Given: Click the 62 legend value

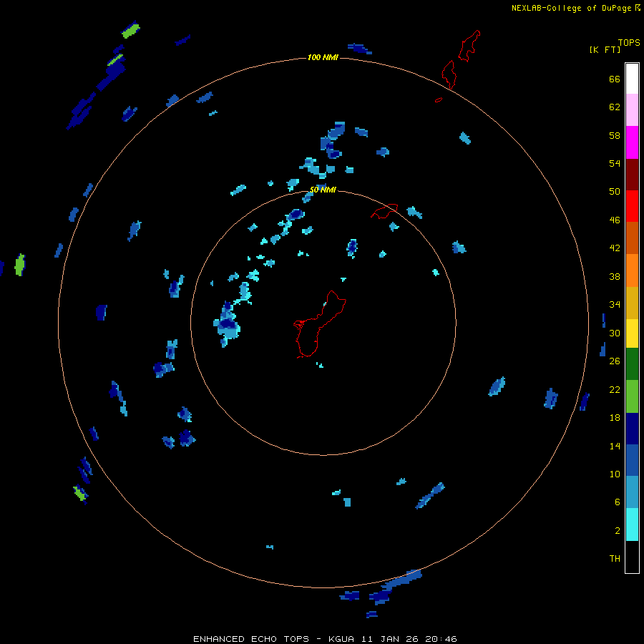Looking at the screenshot, I should [615, 107].
